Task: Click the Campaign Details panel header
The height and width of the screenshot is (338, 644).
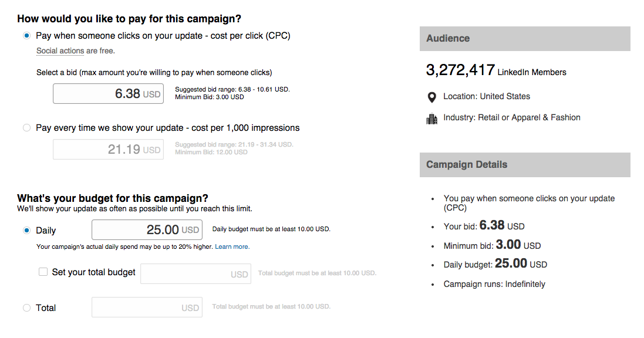Action: pos(525,165)
